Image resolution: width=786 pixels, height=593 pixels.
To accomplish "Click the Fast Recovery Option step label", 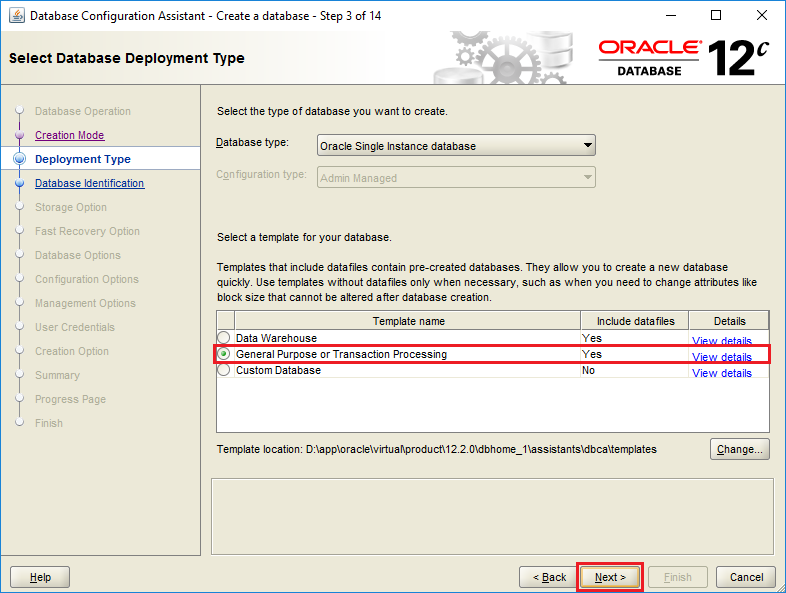I will click(87, 232).
